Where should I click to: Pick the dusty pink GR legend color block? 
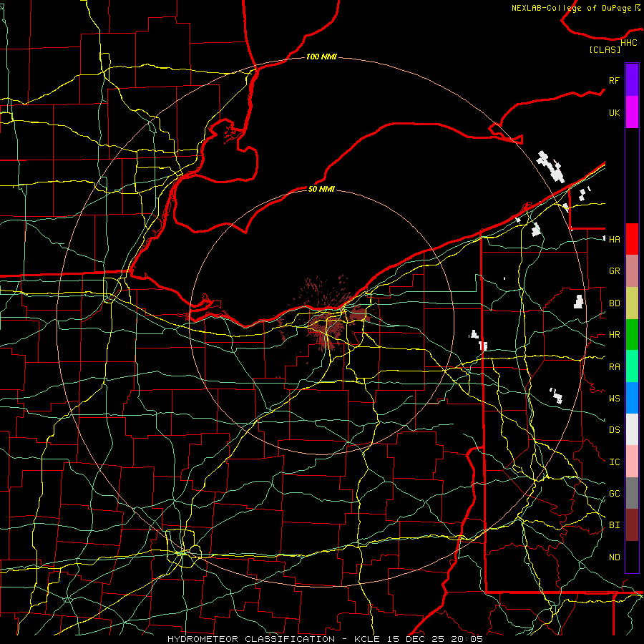coord(632,271)
